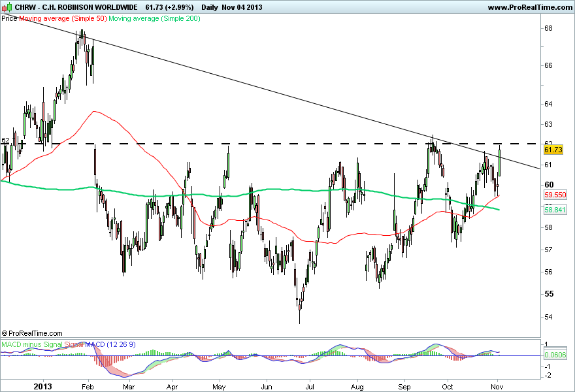
Task: Select the Daily timeframe label
Action: point(210,7)
